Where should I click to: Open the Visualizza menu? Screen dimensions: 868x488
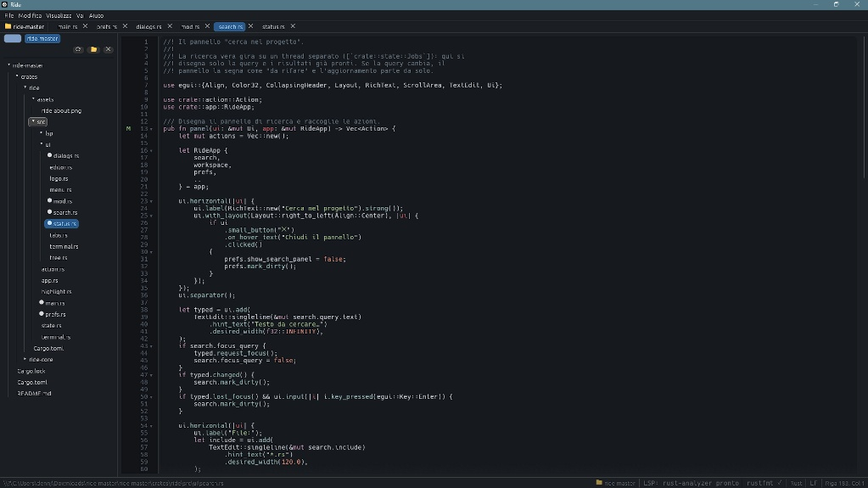(x=59, y=15)
